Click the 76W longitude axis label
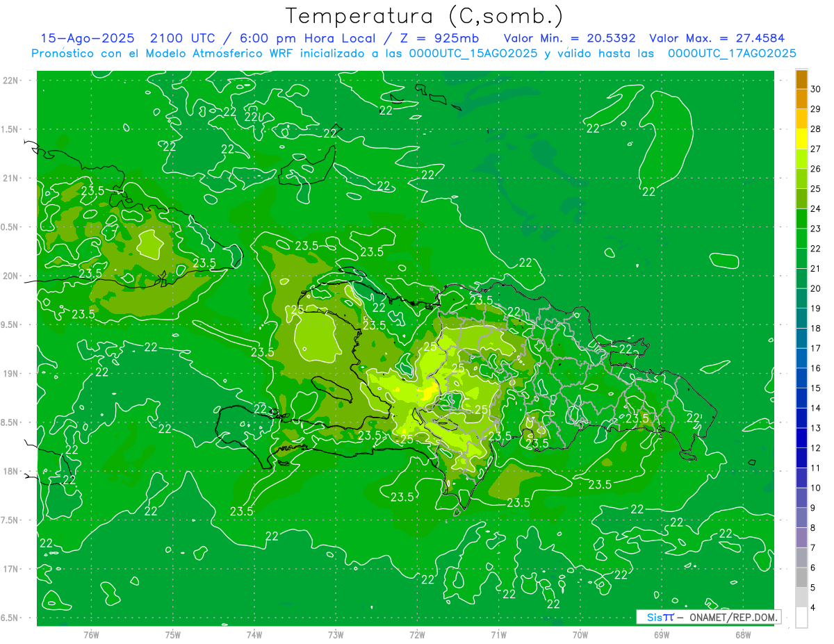Screen dimensions: 834x644 (91, 635)
